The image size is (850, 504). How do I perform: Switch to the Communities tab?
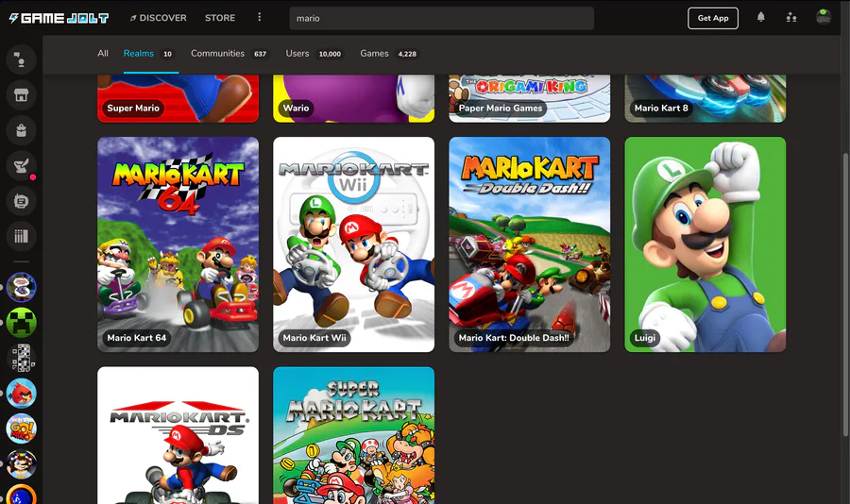pos(229,53)
